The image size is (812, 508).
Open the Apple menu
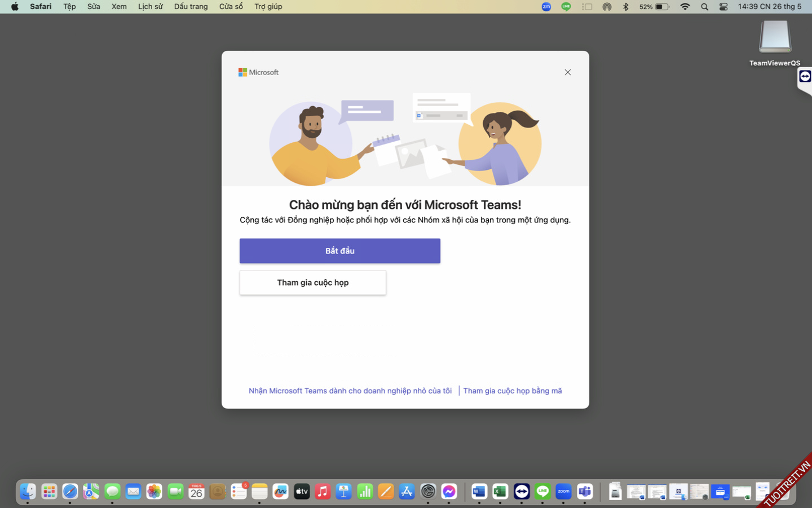coord(15,7)
